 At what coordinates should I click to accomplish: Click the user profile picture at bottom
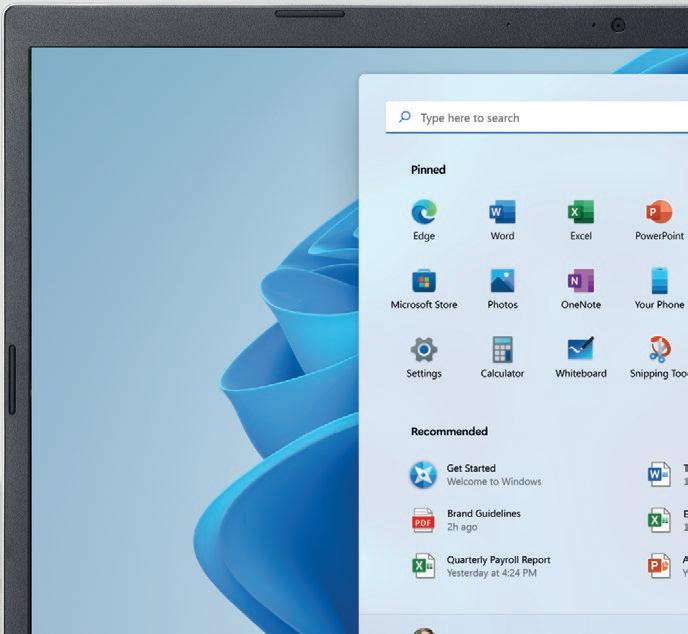[x=423, y=630]
